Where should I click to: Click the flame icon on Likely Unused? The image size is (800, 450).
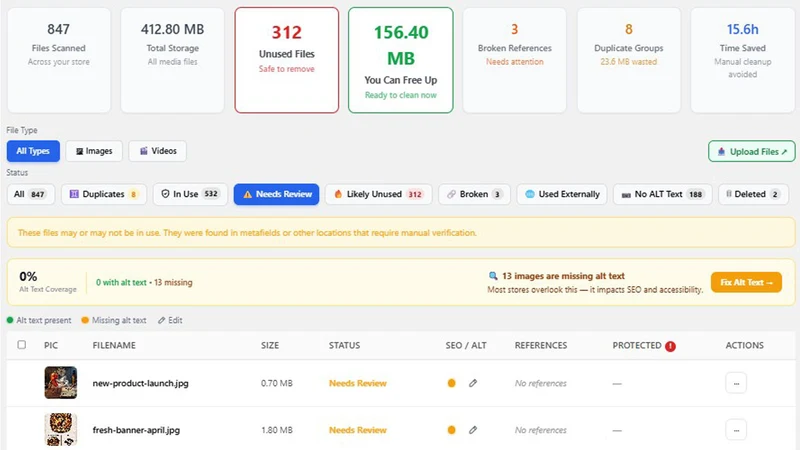click(x=338, y=194)
